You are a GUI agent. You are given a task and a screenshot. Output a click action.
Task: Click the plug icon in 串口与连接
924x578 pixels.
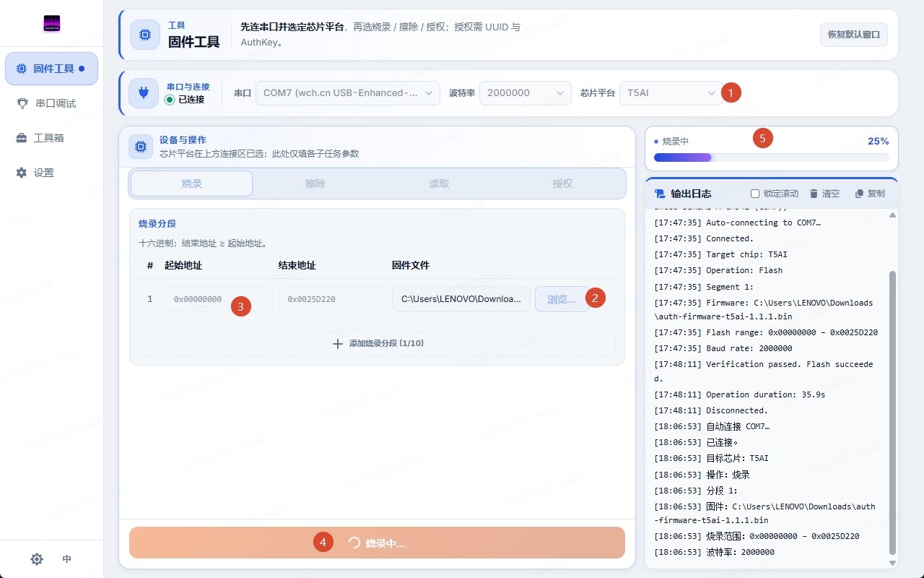(x=144, y=93)
